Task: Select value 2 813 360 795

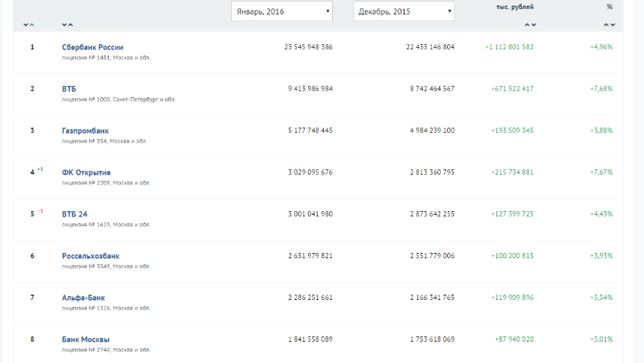Action: point(432,172)
